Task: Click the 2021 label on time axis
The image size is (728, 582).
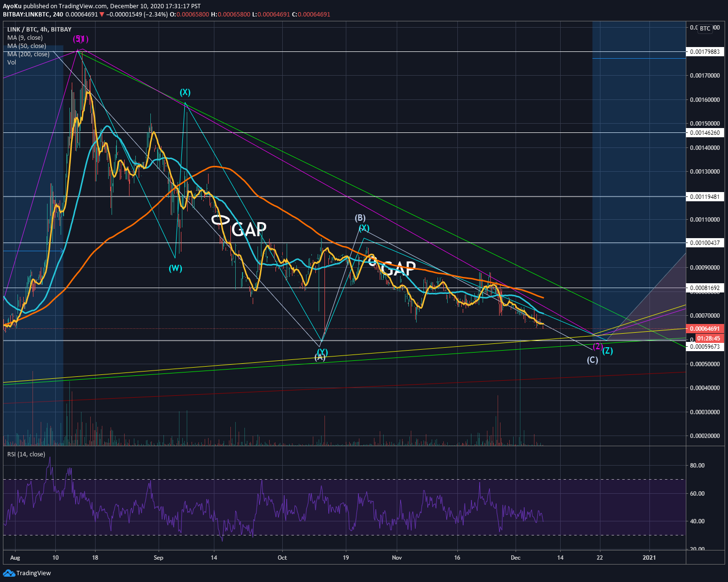Action: pos(649,558)
